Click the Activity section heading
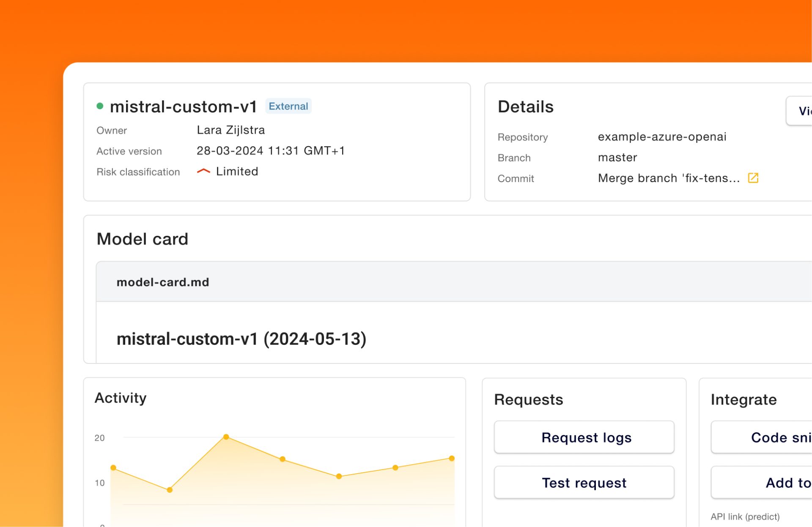The height and width of the screenshot is (527, 812). (121, 398)
